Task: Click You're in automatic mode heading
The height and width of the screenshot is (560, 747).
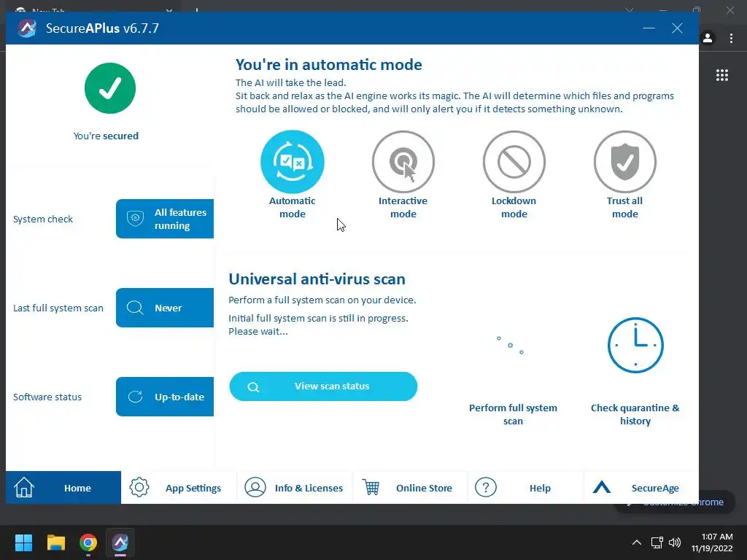Action: (x=329, y=65)
